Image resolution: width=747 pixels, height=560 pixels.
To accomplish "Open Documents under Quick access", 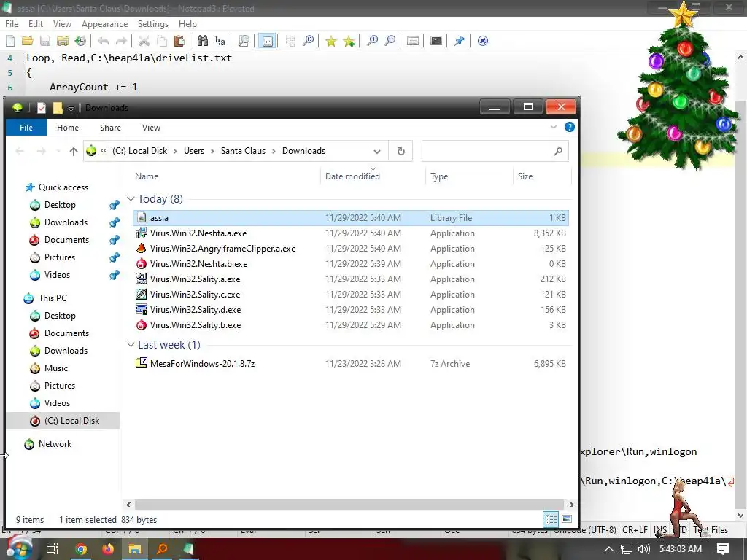I will [66, 239].
